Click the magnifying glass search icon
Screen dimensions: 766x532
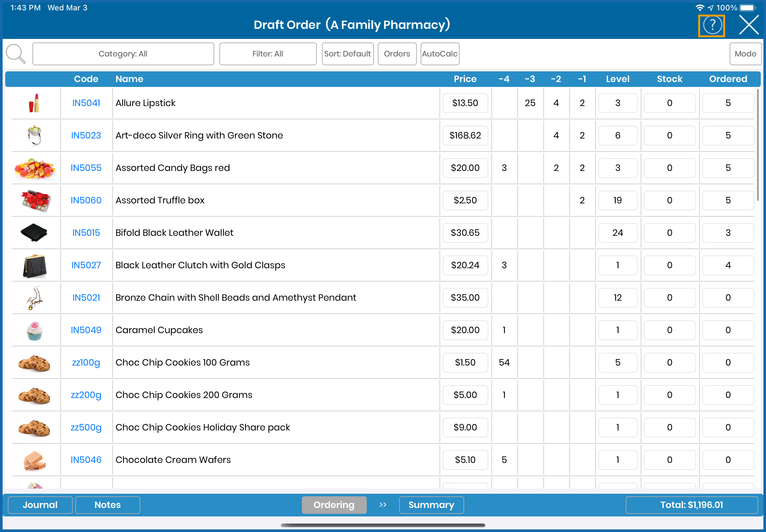click(16, 54)
